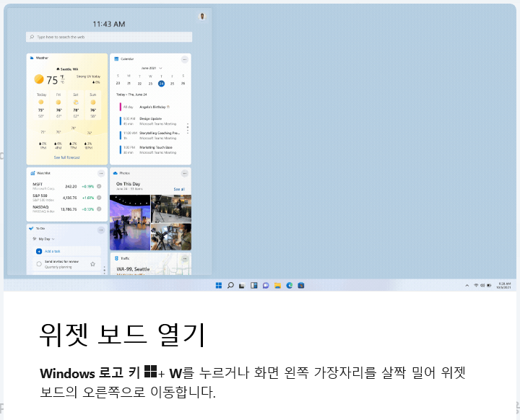Screen dimensions: 520x420
Task: Check off Send invites for review task
Action: 39,264
